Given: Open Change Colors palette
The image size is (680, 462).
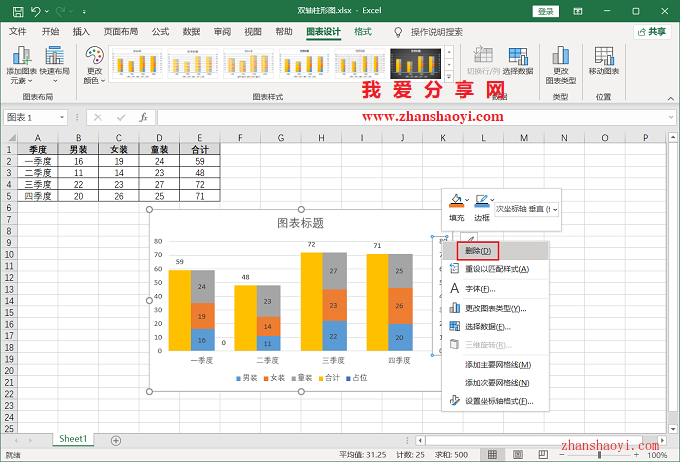Looking at the screenshot, I should pyautogui.click(x=94, y=65).
